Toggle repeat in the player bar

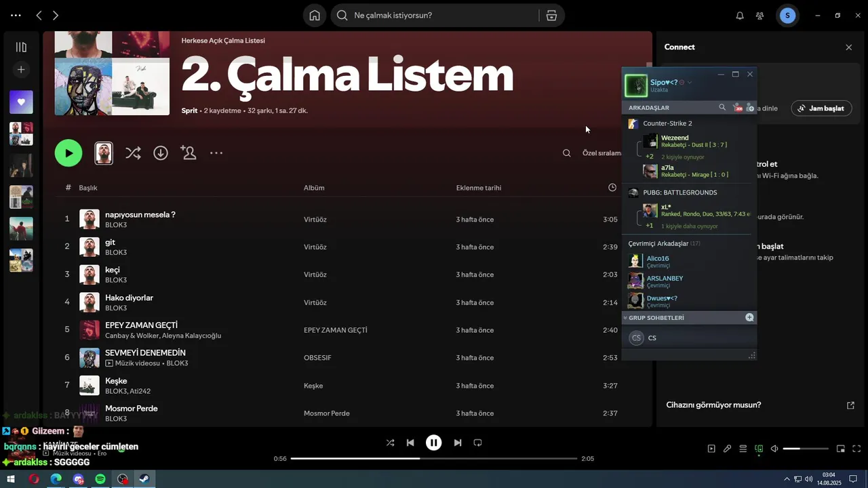[477, 443]
